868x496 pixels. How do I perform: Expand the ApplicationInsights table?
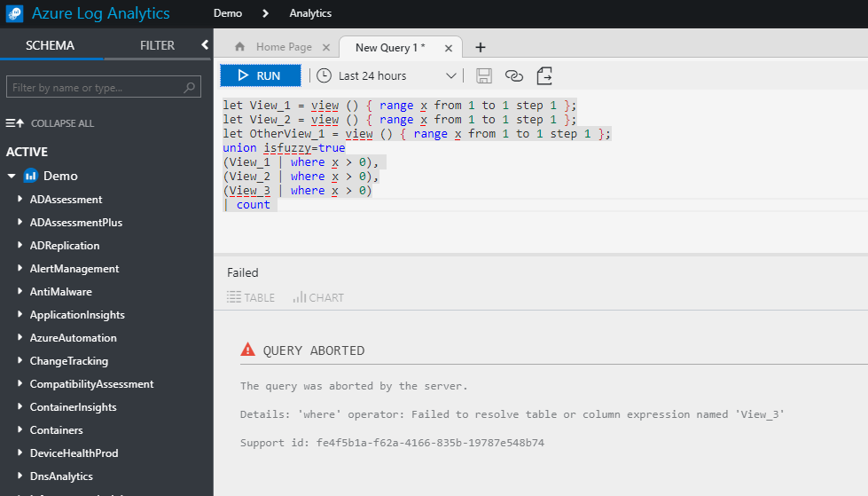pos(20,314)
